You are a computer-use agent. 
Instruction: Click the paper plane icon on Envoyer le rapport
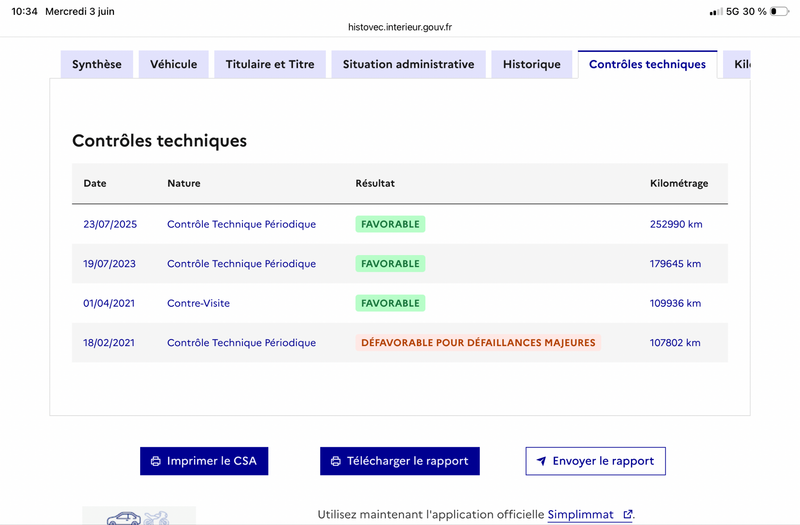(x=541, y=461)
